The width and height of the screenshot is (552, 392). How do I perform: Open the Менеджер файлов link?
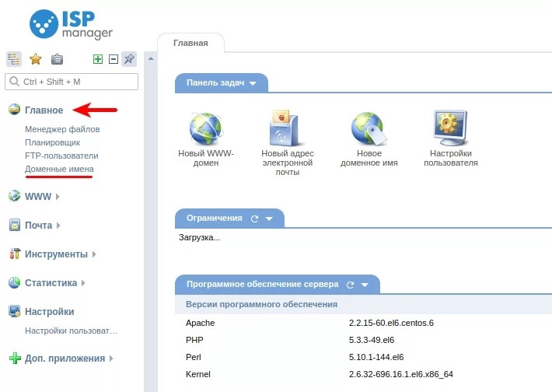pyautogui.click(x=62, y=129)
